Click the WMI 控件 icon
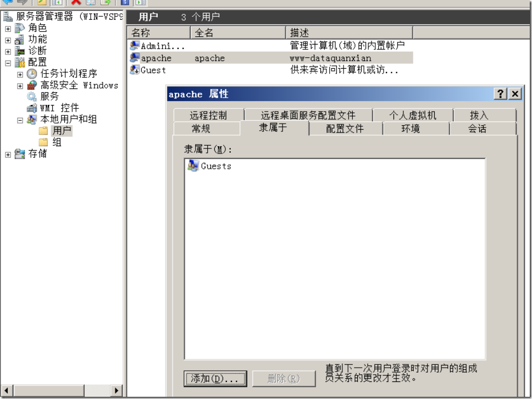 point(32,108)
